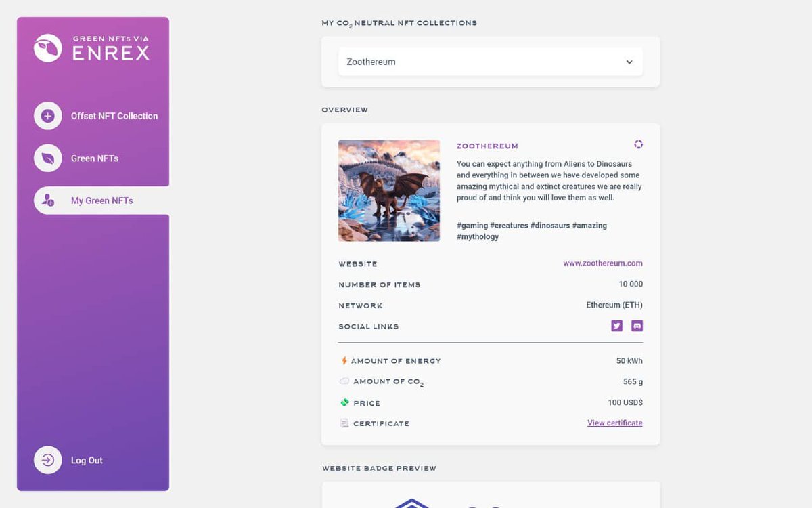Open the Discord social link icon
The width and height of the screenshot is (812, 508).
click(x=637, y=326)
